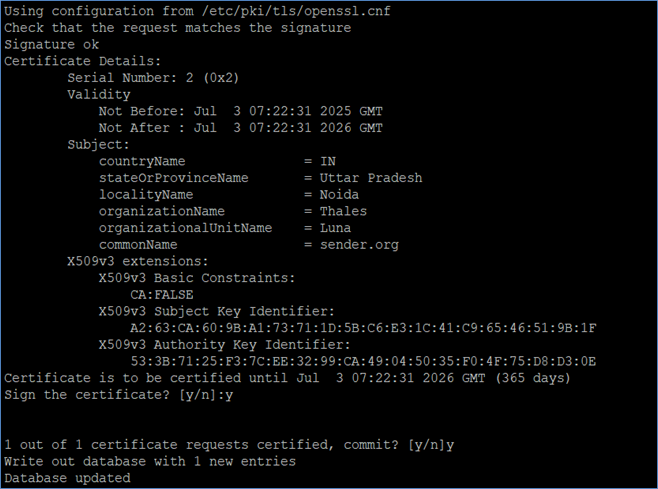Click the countryName value IN
The image size is (658, 489).
click(328, 162)
